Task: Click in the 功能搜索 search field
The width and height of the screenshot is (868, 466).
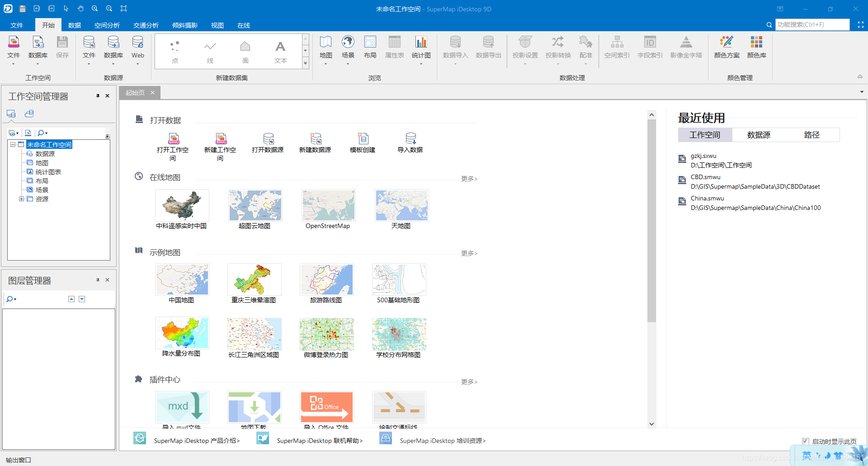Action: point(812,25)
